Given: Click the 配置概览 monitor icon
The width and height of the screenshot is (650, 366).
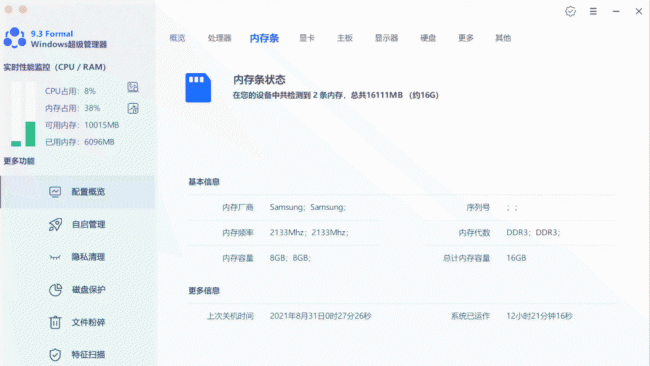Looking at the screenshot, I should click(55, 191).
